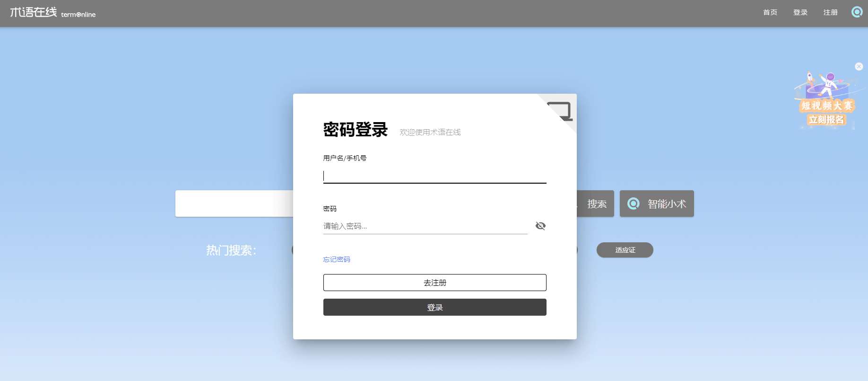Click the 搜索 button behind the dialog
The image size is (868, 381).
pyautogui.click(x=596, y=204)
